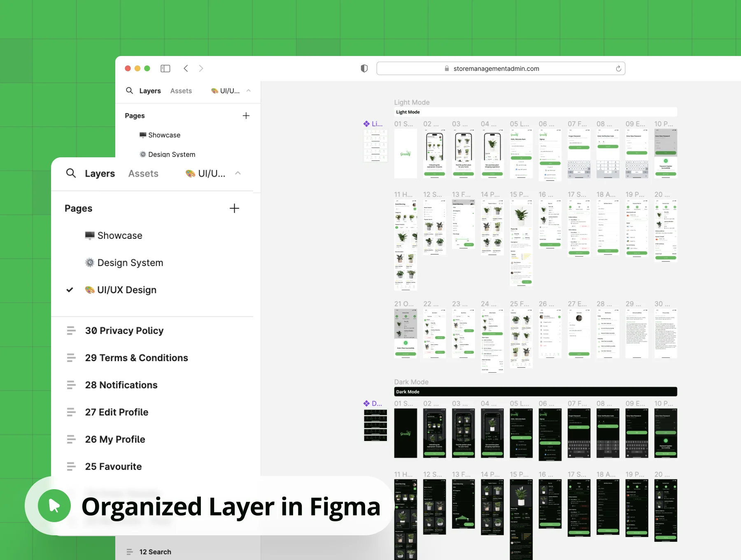The width and height of the screenshot is (741, 560).
Task: Click the gear icon beside enlarged Design System page
Action: [90, 263]
